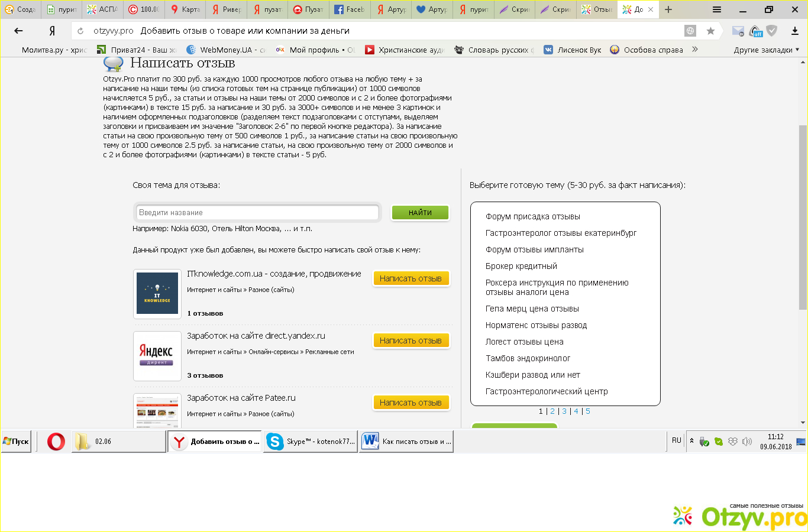Click Написать отзыв for ITknowledge.com.ua
Screen dimensions: 808x532
411,278
